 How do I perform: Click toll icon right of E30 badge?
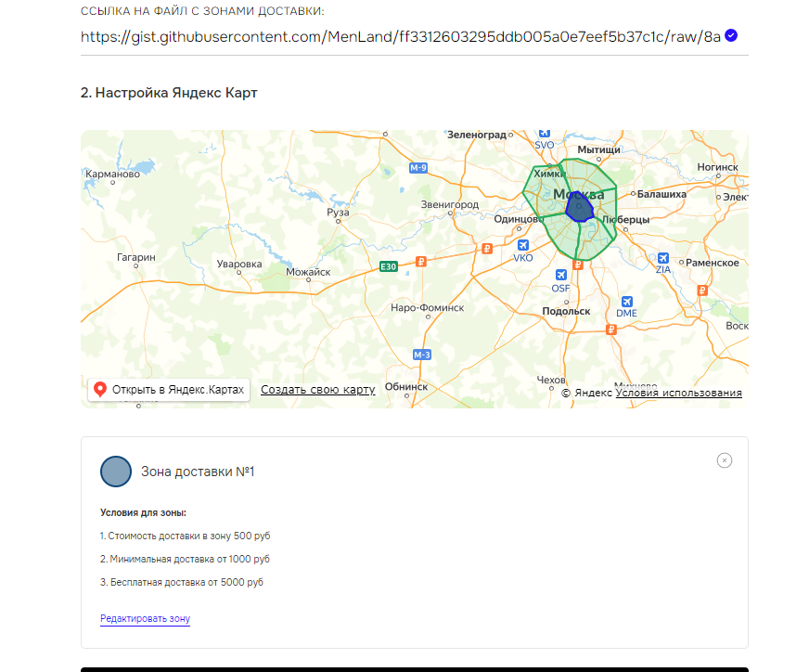click(x=421, y=261)
